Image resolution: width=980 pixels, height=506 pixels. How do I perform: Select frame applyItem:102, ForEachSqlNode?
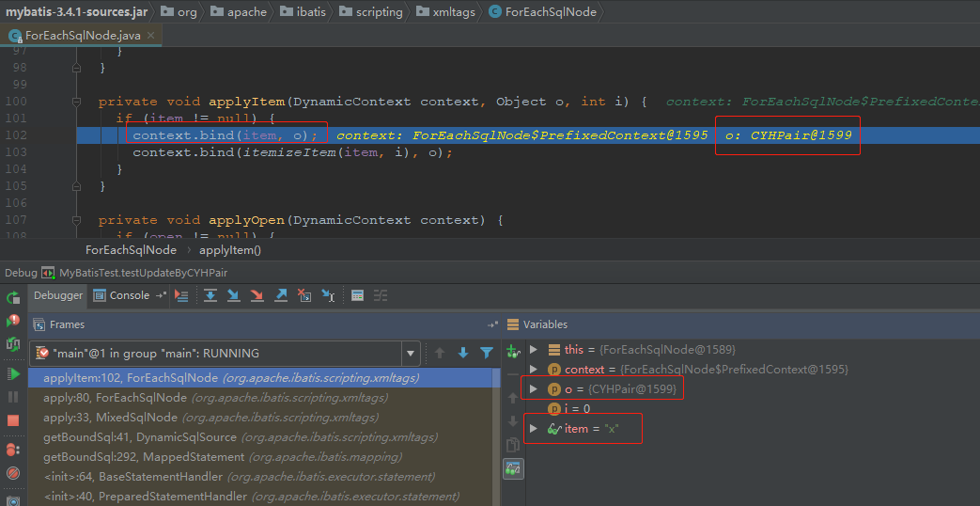coord(260,378)
